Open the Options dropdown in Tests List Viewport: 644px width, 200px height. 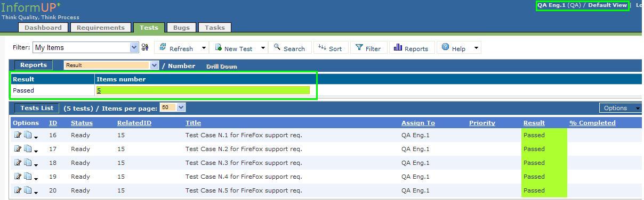[620, 108]
